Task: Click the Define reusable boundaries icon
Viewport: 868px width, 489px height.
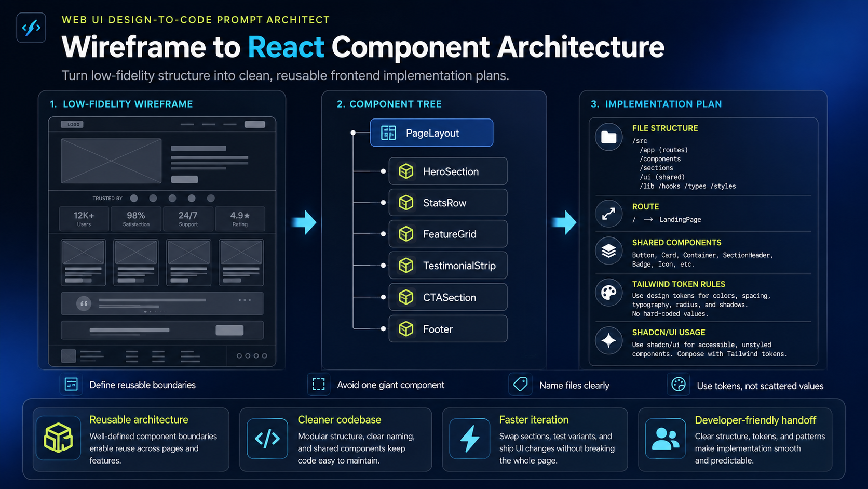Action: coord(71,385)
